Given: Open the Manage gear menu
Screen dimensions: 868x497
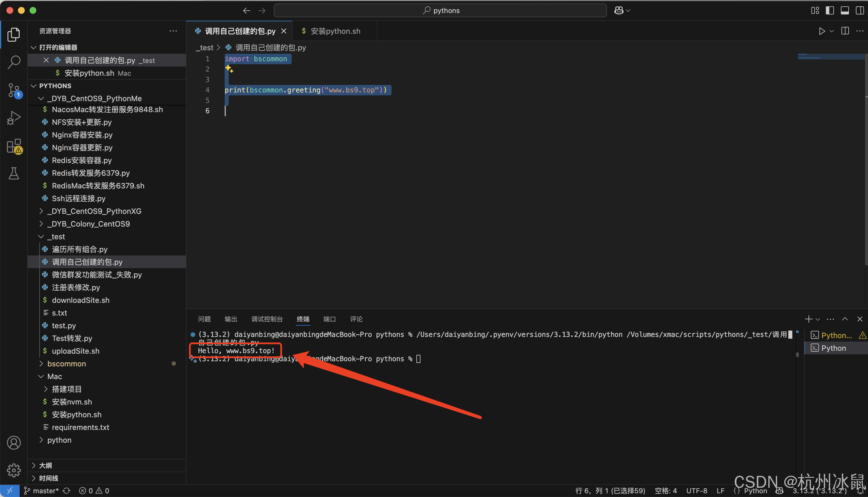Looking at the screenshot, I should click(14, 470).
